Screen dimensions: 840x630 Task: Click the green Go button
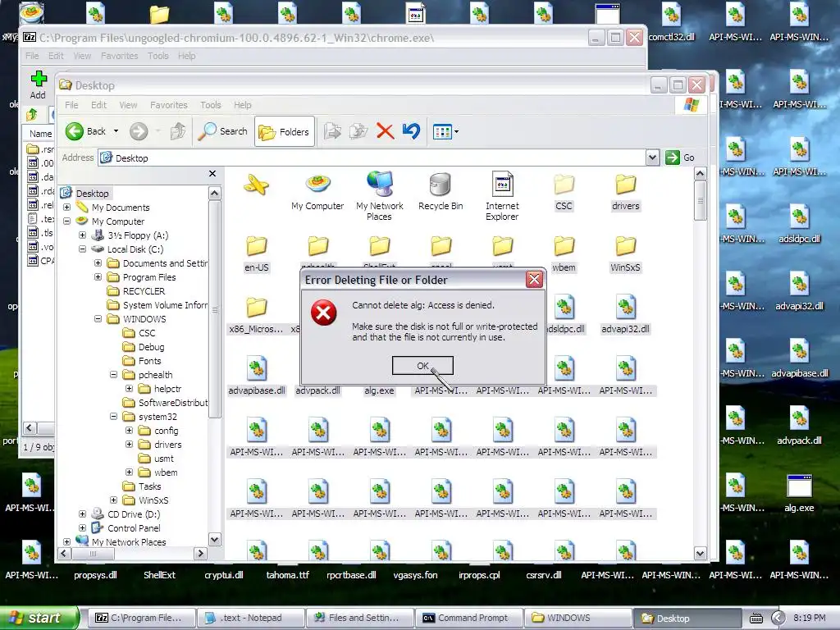click(680, 157)
